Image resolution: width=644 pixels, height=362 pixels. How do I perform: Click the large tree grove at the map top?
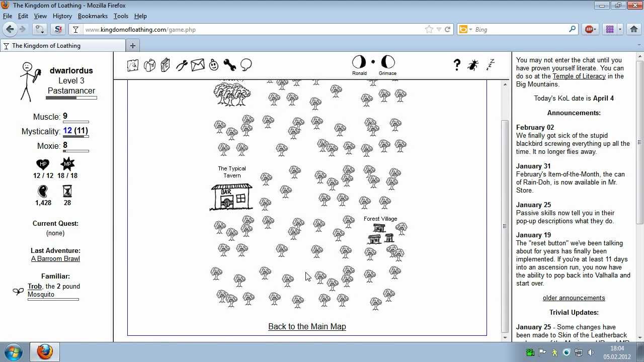232,94
